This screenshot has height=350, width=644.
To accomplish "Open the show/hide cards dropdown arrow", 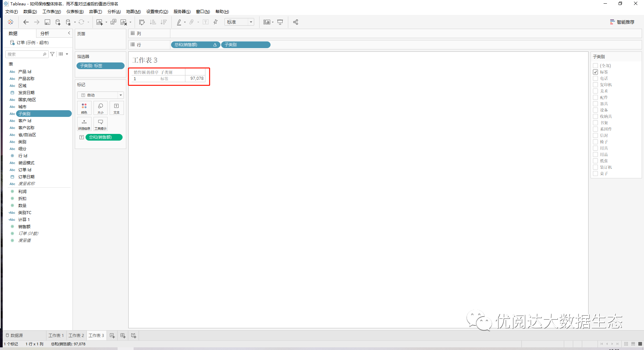I will coord(273,22).
